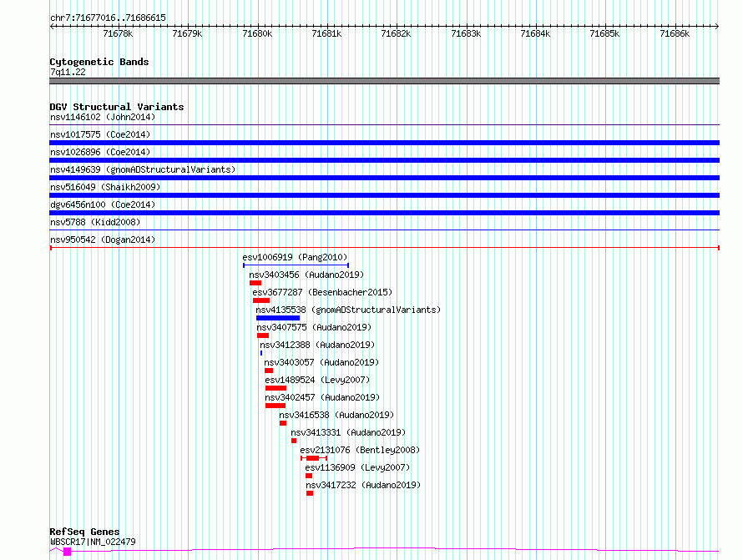Click the Cytogenetic Bands track title
743x560 pixels.
pyautogui.click(x=99, y=62)
